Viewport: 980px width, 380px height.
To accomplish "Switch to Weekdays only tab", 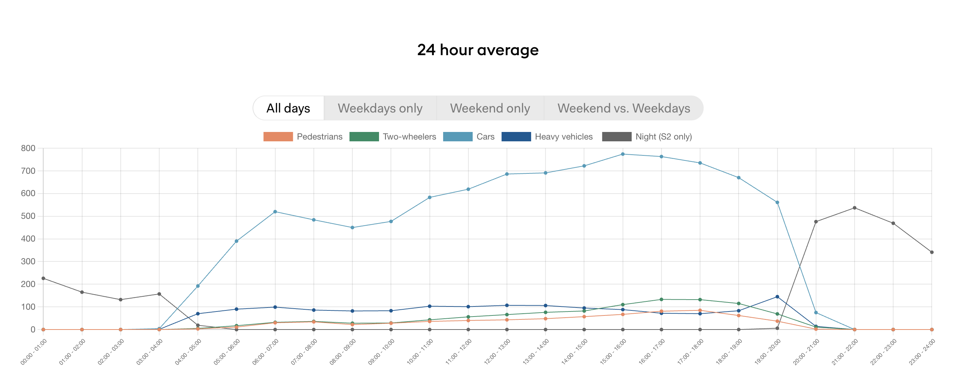I will point(380,108).
